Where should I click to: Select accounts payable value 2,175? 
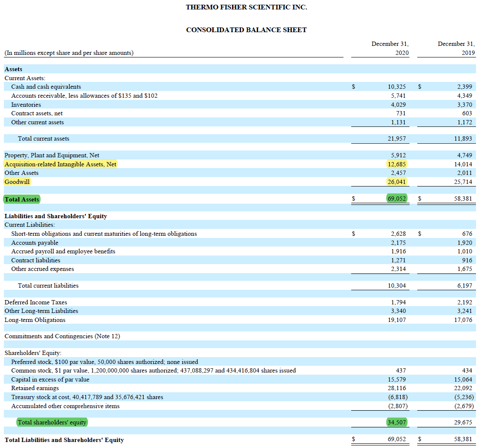pyautogui.click(x=398, y=243)
